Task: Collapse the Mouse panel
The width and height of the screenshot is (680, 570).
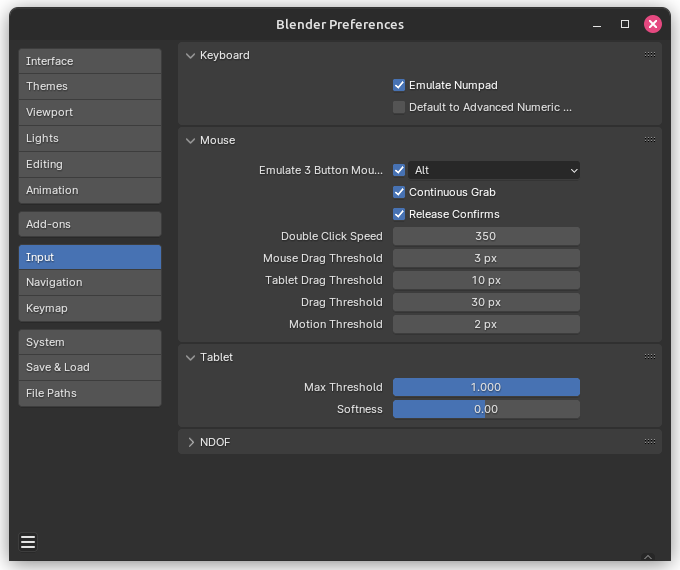Action: [x=190, y=141]
